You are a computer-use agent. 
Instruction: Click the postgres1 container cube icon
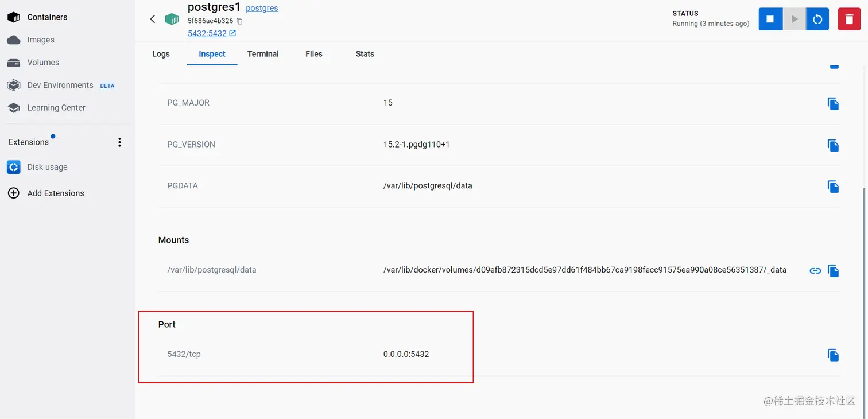coord(172,19)
